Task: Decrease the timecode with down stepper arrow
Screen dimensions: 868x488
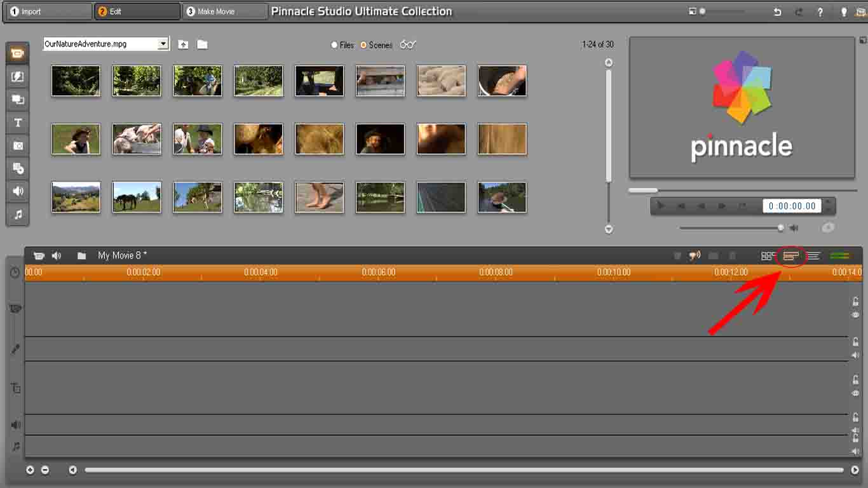Action: (x=827, y=209)
